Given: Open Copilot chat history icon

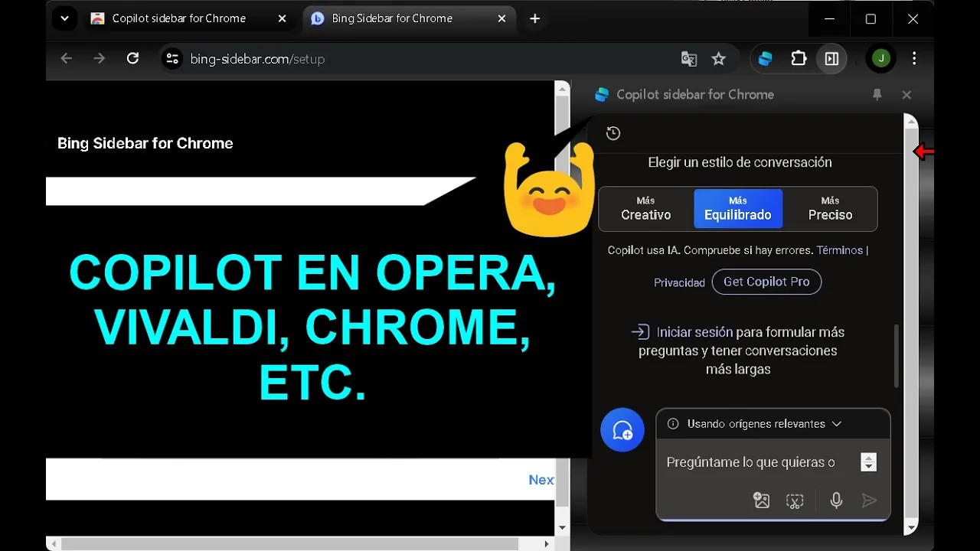Looking at the screenshot, I should 613,133.
